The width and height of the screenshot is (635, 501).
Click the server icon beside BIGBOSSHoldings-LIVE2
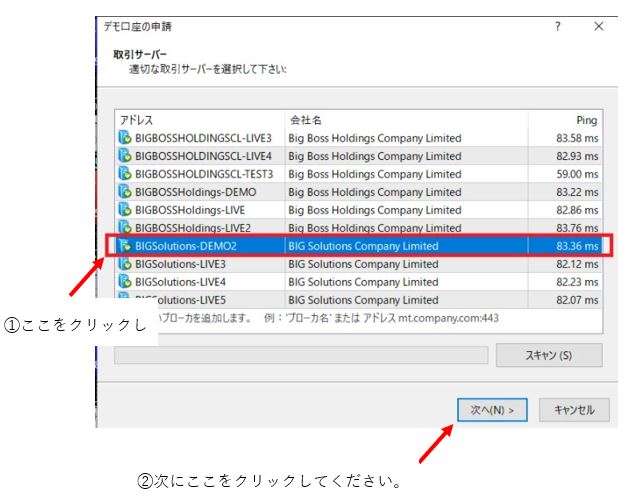[x=125, y=228]
